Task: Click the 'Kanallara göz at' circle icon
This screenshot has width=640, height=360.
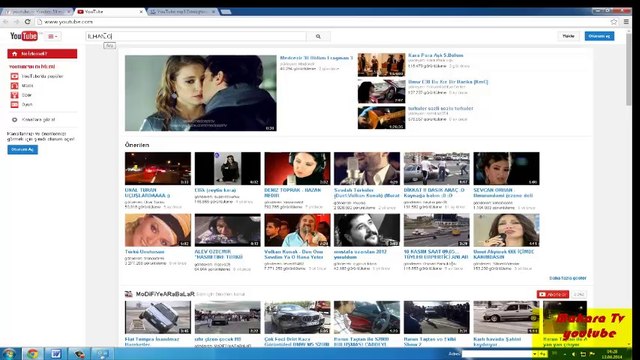Action: (x=14, y=120)
